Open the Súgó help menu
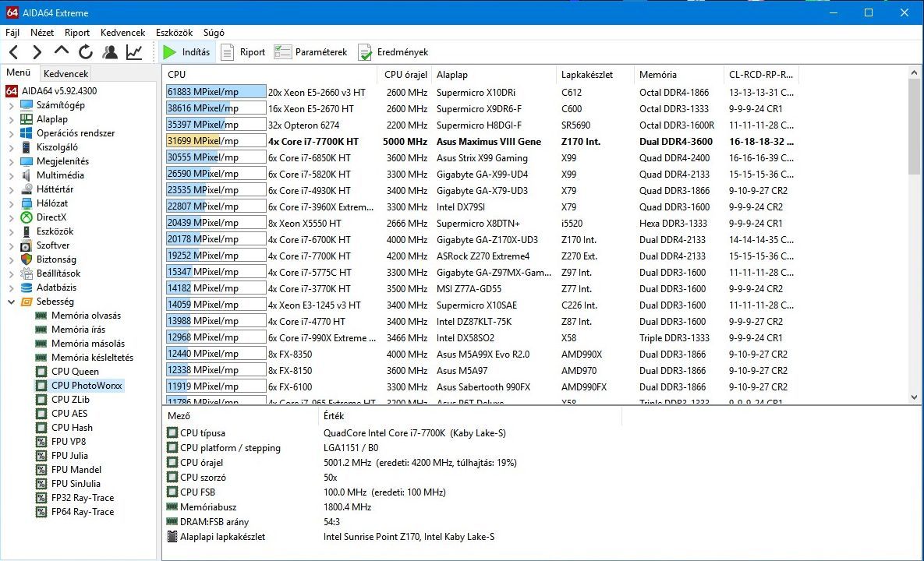The height and width of the screenshot is (561, 924). coord(214,33)
